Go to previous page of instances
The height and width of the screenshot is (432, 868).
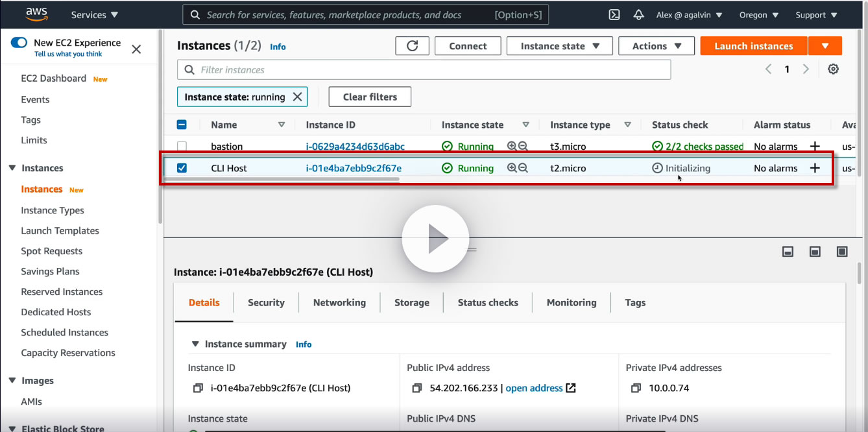pyautogui.click(x=768, y=69)
